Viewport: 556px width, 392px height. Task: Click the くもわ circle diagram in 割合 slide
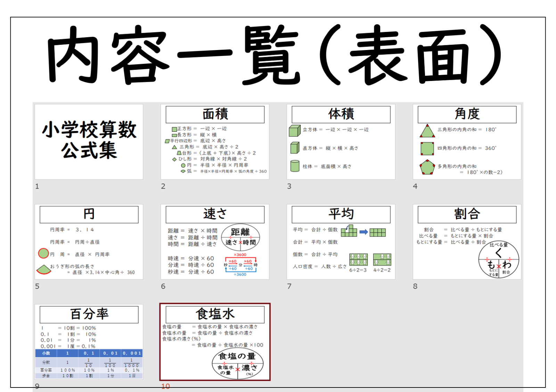[x=499, y=260]
